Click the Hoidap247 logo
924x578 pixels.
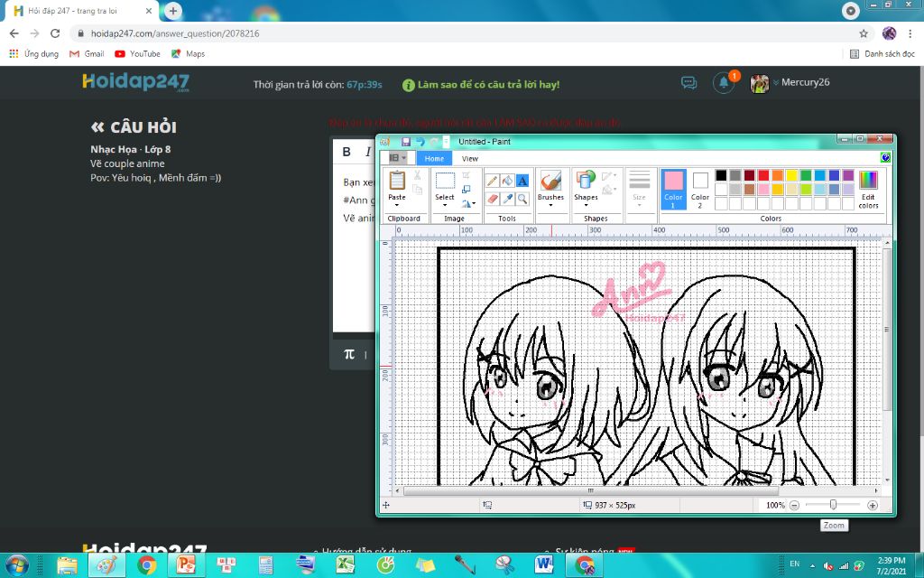click(x=135, y=82)
